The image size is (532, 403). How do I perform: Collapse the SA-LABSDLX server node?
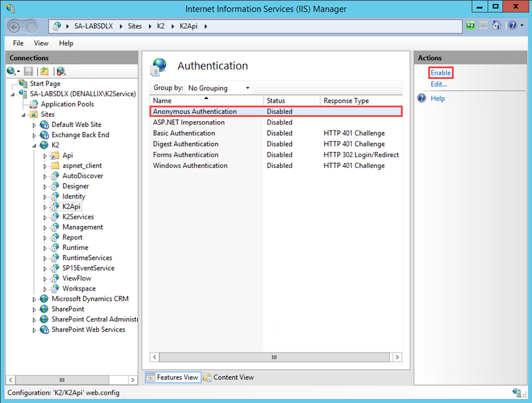[13, 94]
